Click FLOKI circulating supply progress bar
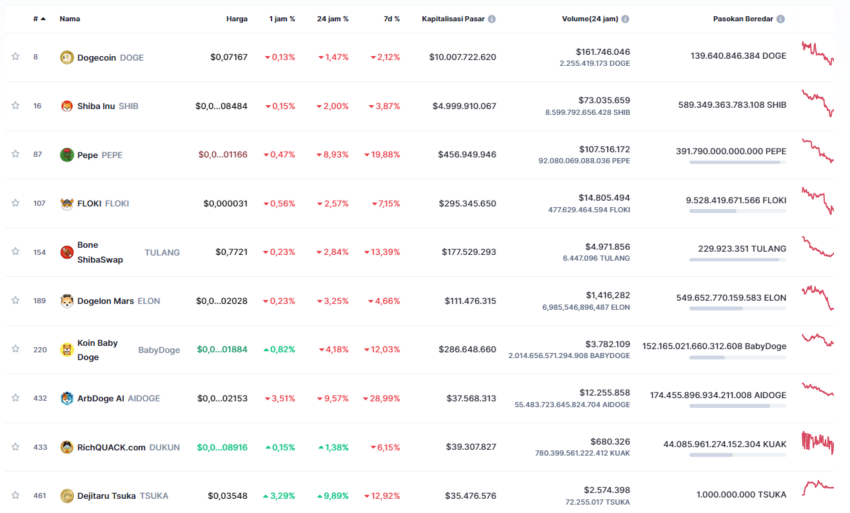 pos(737,211)
